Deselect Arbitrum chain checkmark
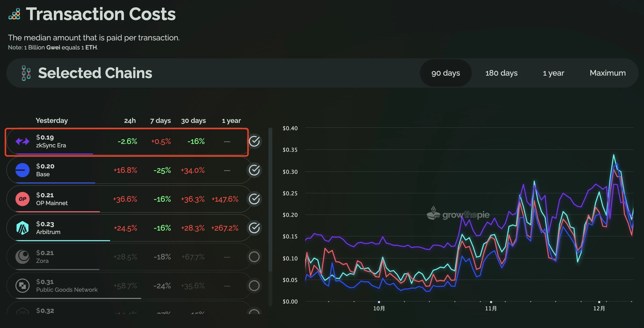 click(254, 228)
